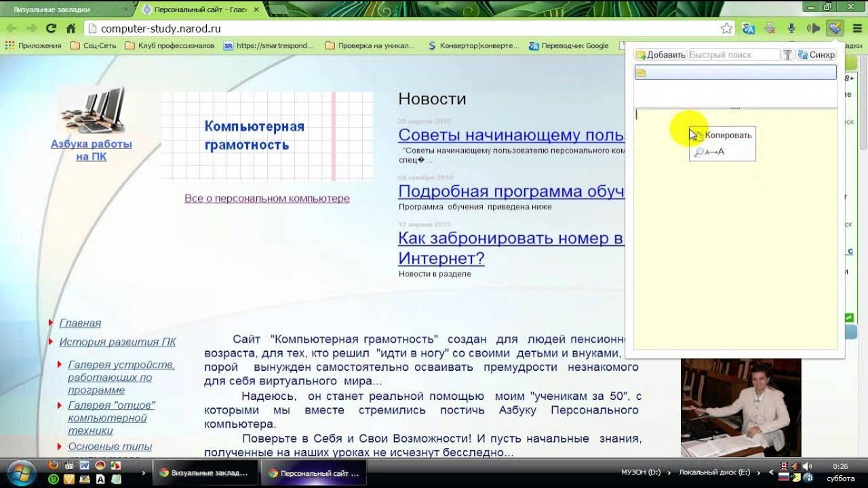Open Подробная программа обучения news link

pyautogui.click(x=511, y=191)
